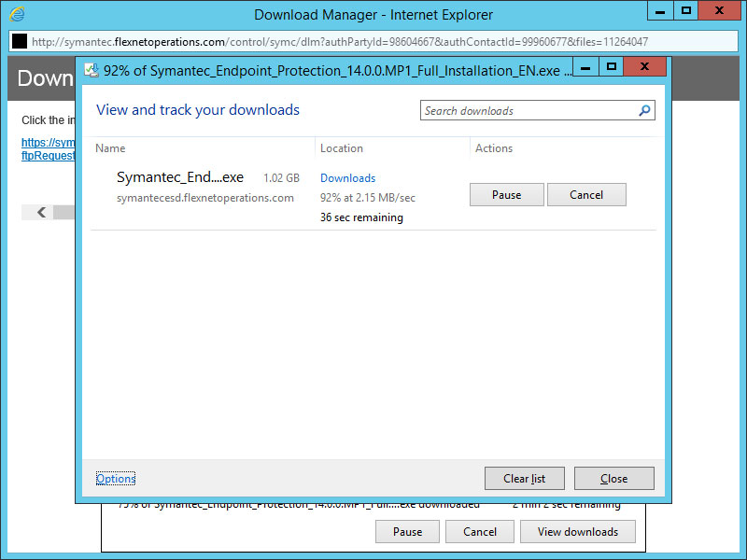Click the Close button at dialog bottom
747x560 pixels.
(614, 479)
